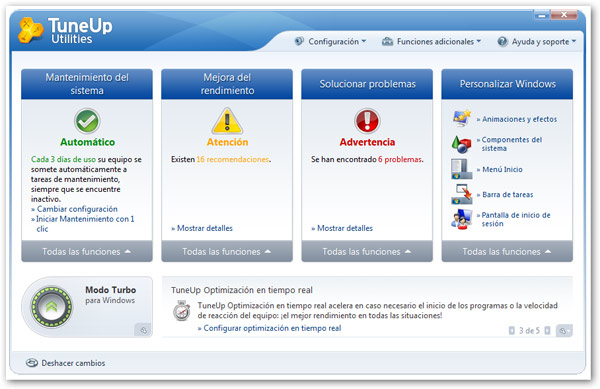This screenshot has width=600, height=389.
Task: Click the Componentes del sistema shapes icon
Action: [461, 144]
